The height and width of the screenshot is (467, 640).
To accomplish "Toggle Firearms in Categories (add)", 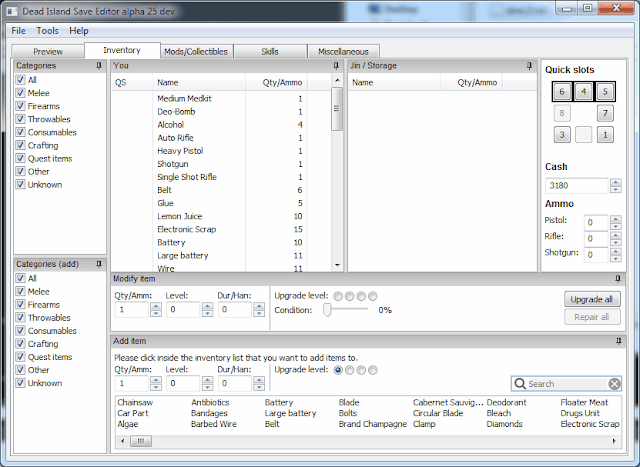I will pos(20,304).
